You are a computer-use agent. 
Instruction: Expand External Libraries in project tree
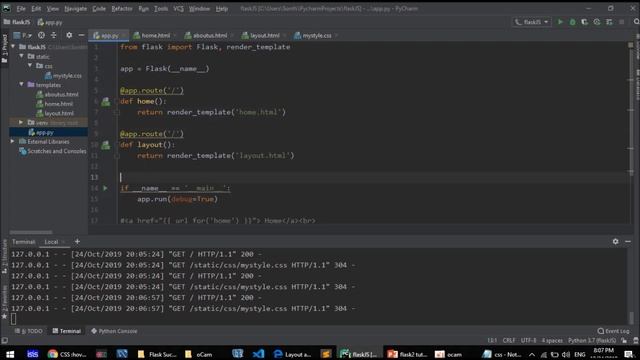tap(13, 141)
